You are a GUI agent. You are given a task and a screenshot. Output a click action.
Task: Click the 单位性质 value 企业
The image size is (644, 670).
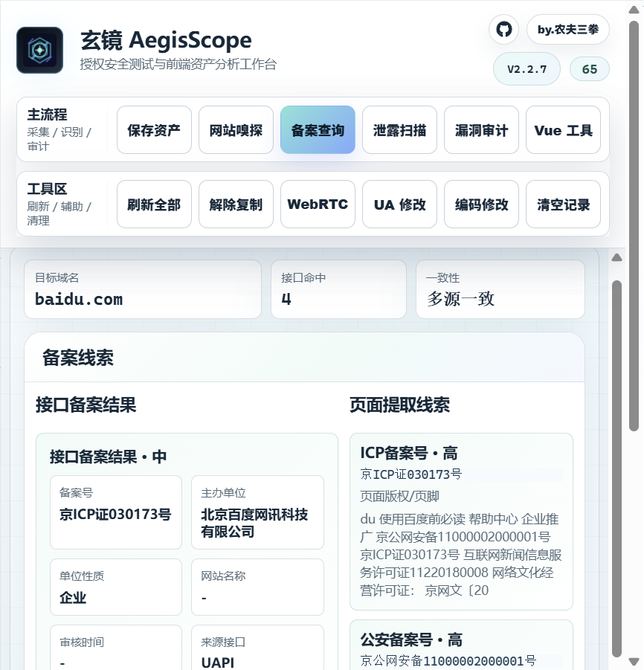point(73,597)
